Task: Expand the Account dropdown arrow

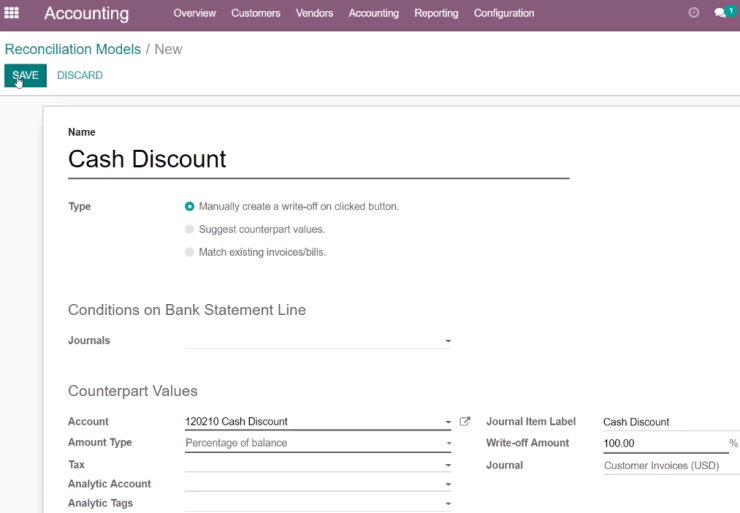Action: [x=448, y=422]
